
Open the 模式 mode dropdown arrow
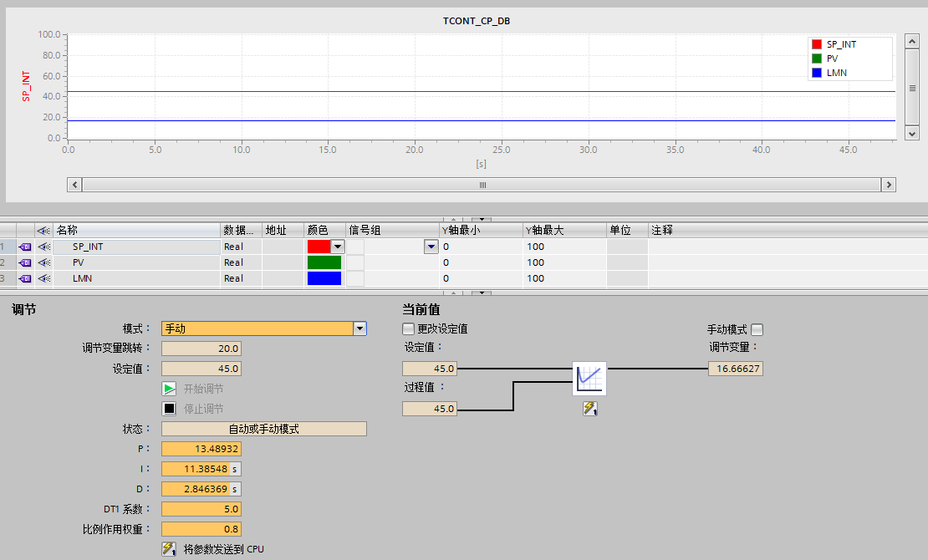pyautogui.click(x=359, y=328)
